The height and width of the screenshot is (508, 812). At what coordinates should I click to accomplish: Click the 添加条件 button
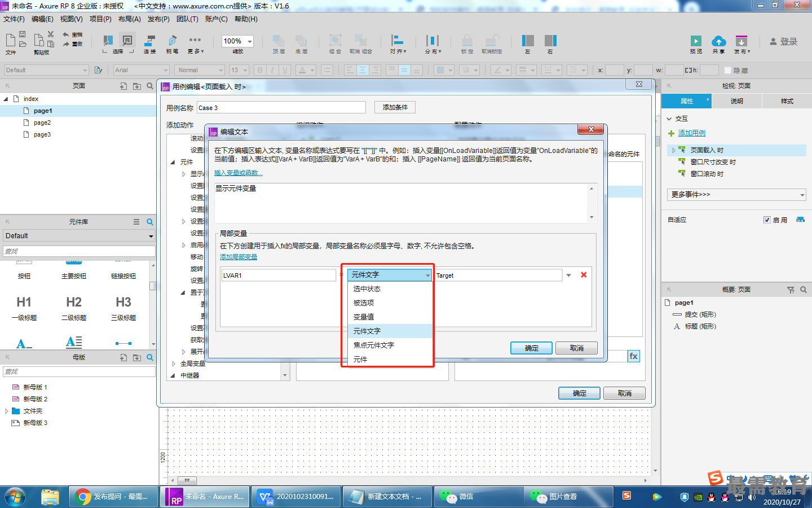(395, 107)
